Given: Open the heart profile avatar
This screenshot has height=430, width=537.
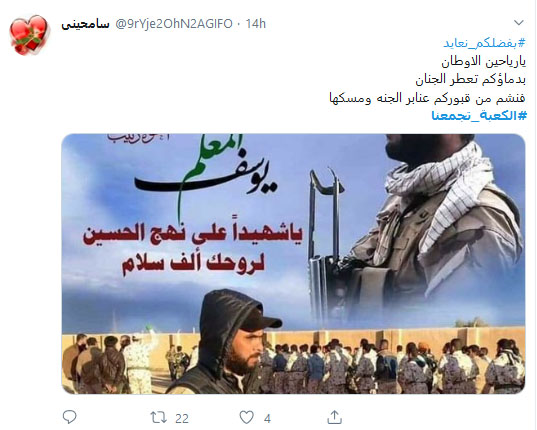Looking at the screenshot, I should (28, 34).
